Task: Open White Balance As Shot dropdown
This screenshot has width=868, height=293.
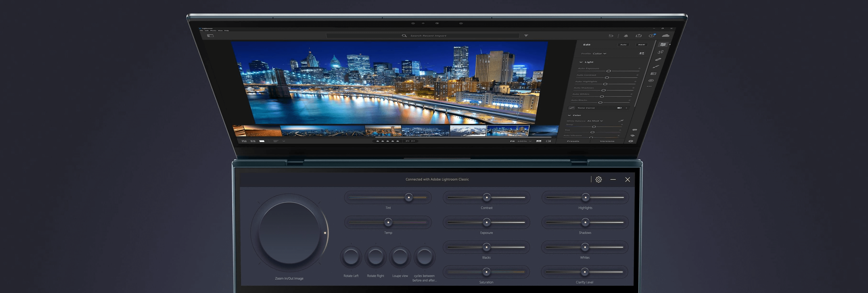Action: click(595, 121)
